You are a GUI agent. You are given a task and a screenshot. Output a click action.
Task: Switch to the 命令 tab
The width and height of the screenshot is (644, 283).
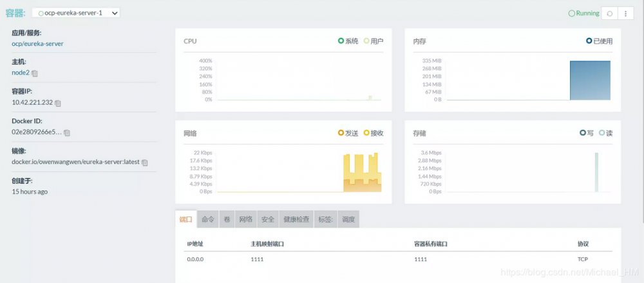(208, 219)
